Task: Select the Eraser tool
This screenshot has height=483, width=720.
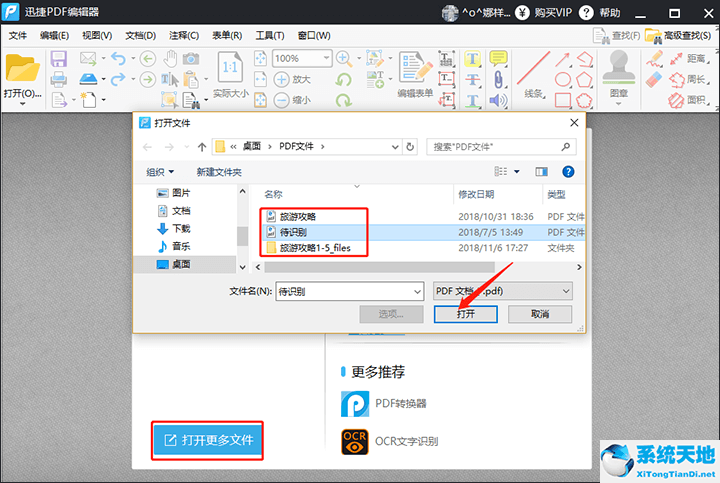Action: pyautogui.click(x=654, y=79)
